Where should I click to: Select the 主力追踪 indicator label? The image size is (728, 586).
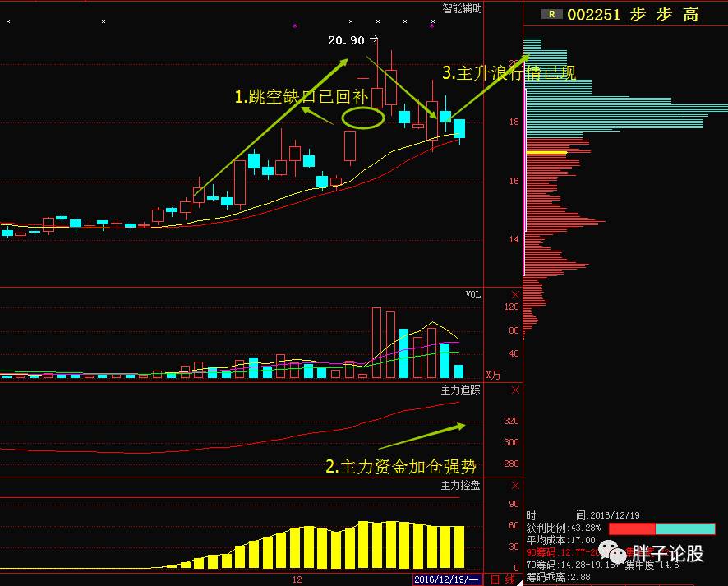pos(461,390)
